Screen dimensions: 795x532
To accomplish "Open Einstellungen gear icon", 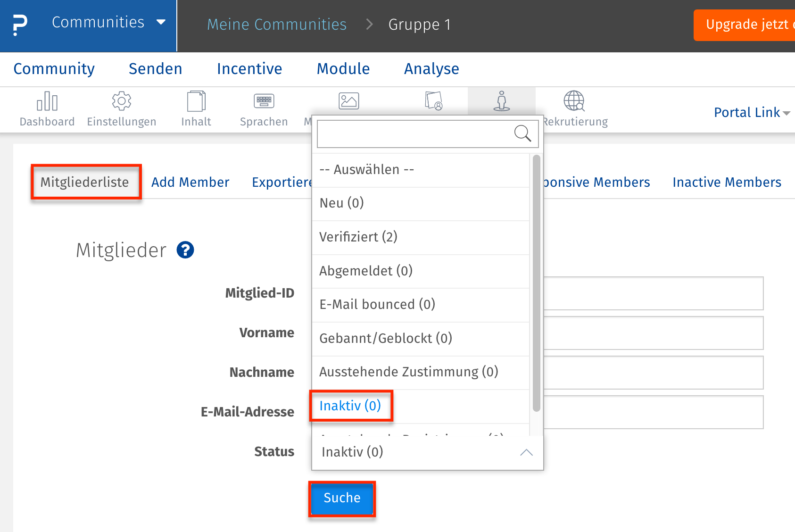I will coord(122,101).
